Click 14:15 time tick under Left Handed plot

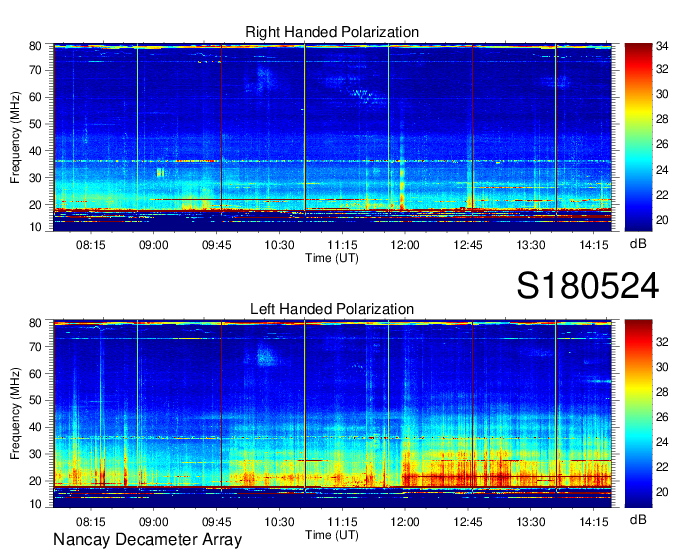pos(594,522)
